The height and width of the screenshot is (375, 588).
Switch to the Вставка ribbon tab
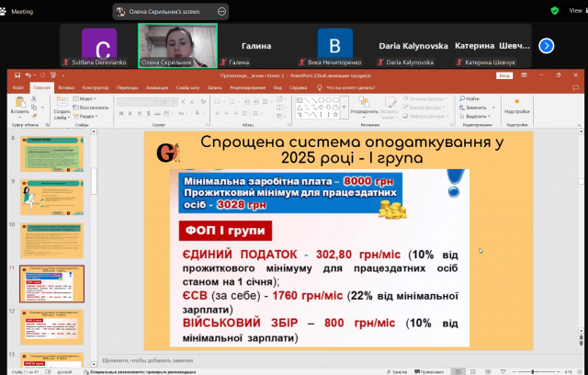coord(66,88)
